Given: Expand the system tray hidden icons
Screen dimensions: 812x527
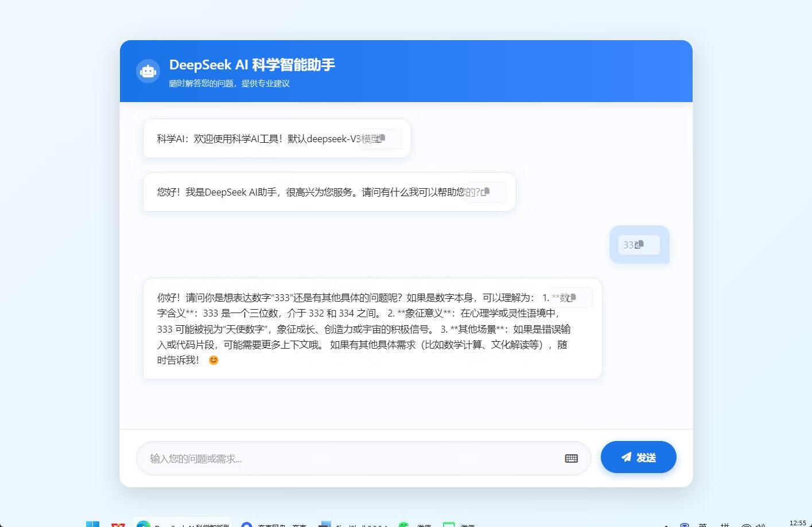Looking at the screenshot, I should click(x=666, y=524).
